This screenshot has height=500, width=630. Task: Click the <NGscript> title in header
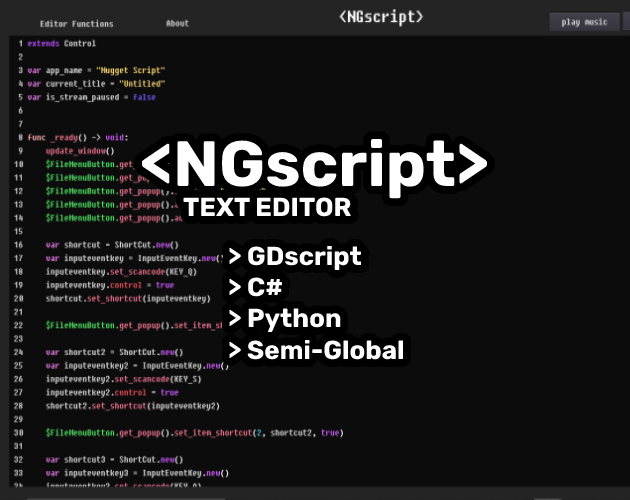pos(381,17)
